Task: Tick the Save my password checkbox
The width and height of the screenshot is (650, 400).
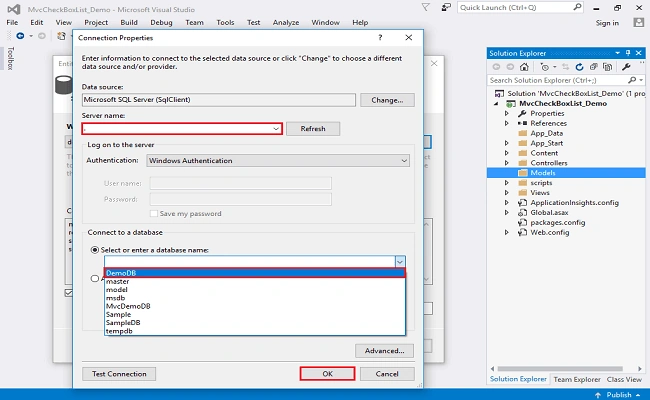Action: coord(154,213)
